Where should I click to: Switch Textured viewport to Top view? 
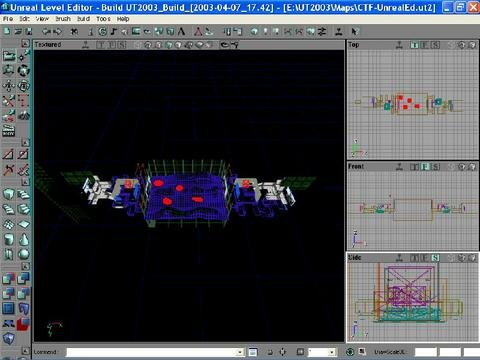tap(101, 45)
